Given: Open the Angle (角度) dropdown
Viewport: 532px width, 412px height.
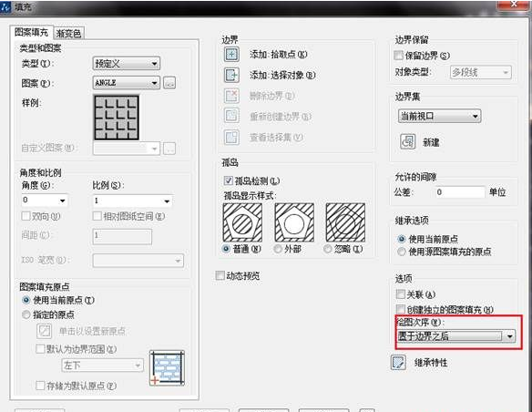Looking at the screenshot, I should coord(45,201).
